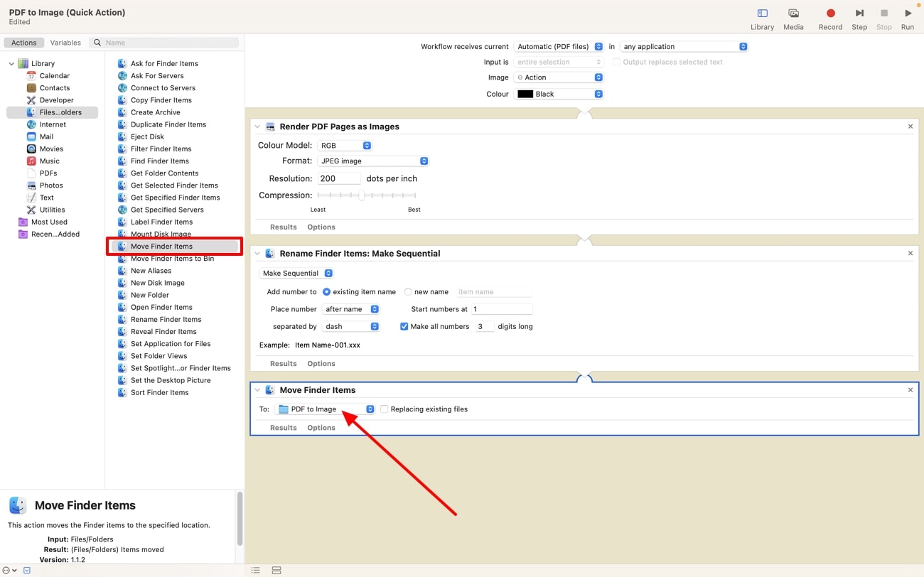Open any application dropdown

click(x=684, y=47)
